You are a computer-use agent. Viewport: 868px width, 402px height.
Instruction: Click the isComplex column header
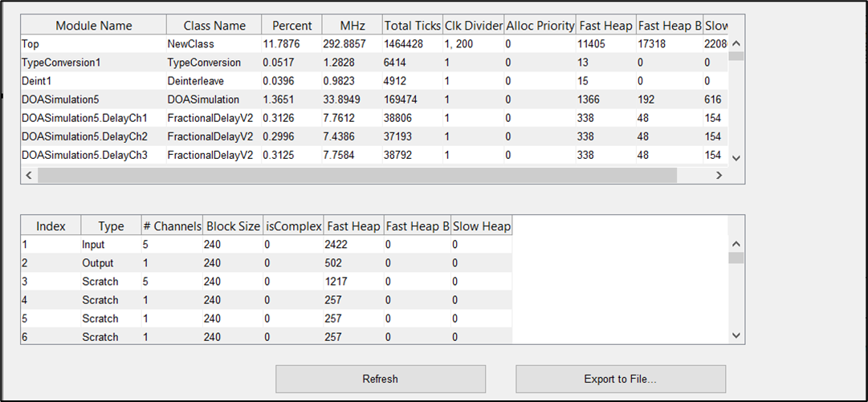pos(294,226)
